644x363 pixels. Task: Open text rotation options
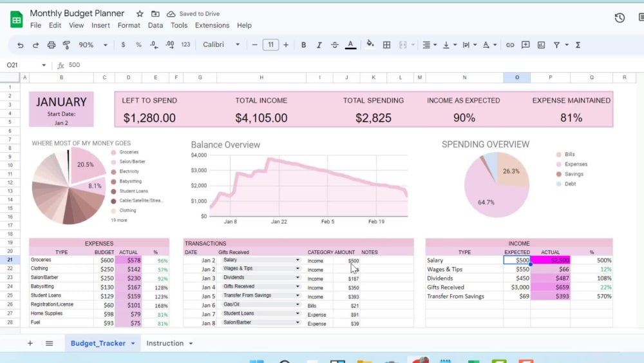tap(489, 44)
